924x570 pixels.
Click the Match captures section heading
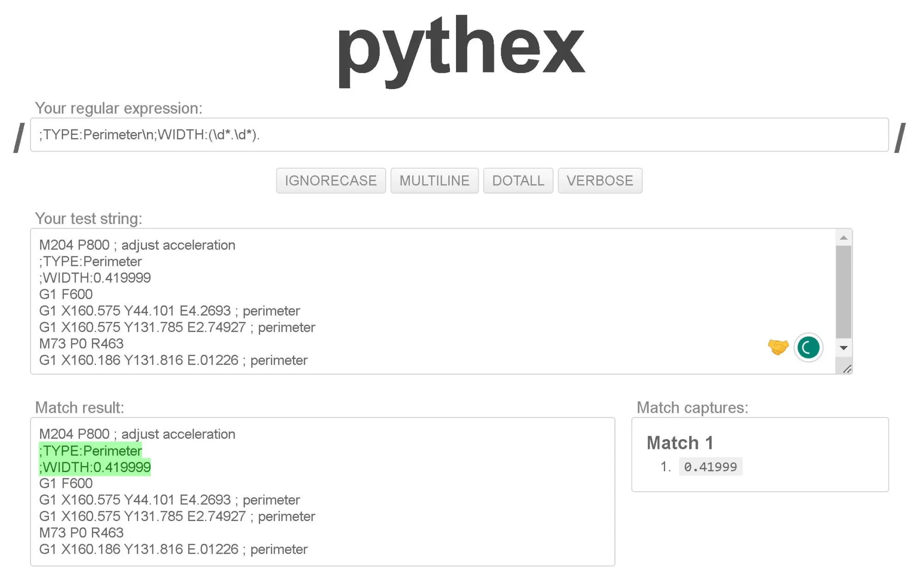pyautogui.click(x=693, y=407)
